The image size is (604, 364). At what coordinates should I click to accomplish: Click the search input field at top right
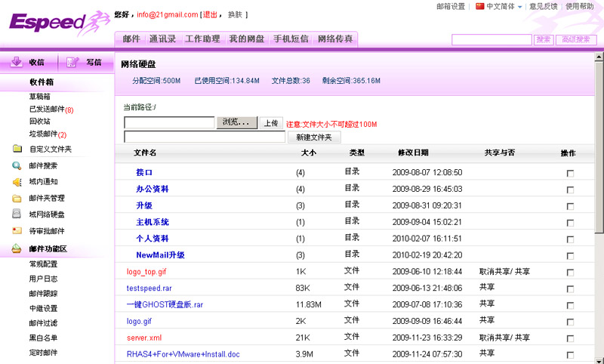(x=492, y=39)
